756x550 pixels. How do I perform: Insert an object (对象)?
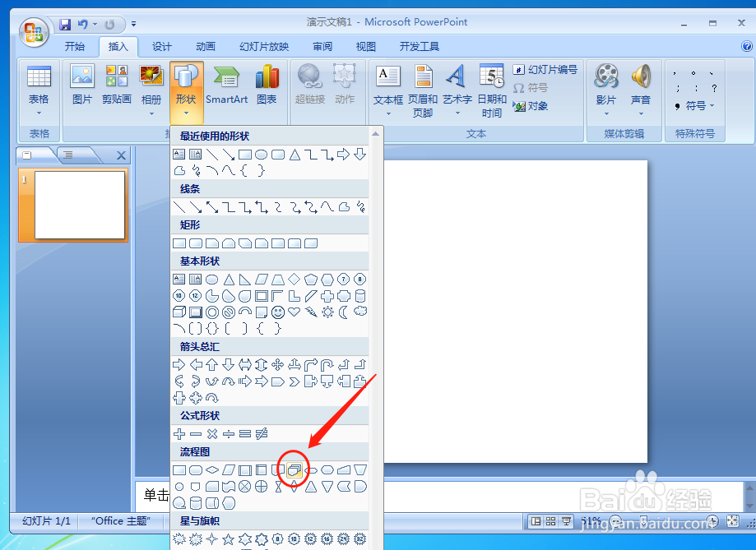531,106
